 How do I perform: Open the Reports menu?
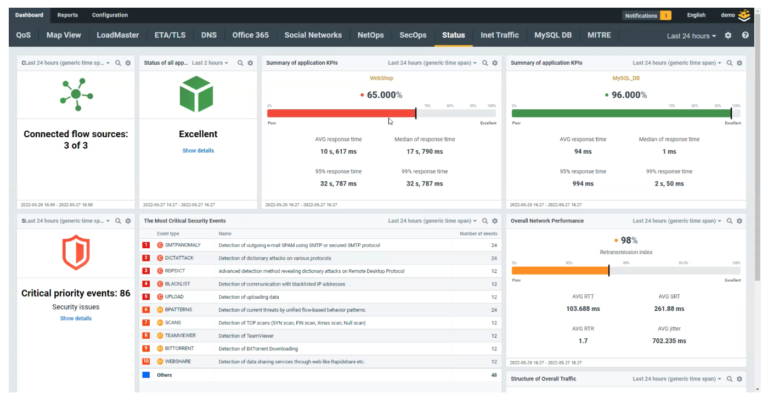[68, 15]
